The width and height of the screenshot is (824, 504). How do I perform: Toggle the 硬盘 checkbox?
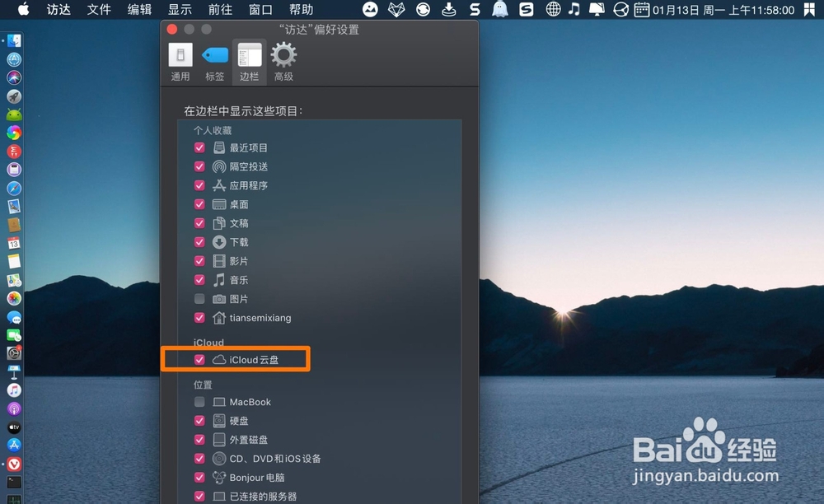point(199,421)
